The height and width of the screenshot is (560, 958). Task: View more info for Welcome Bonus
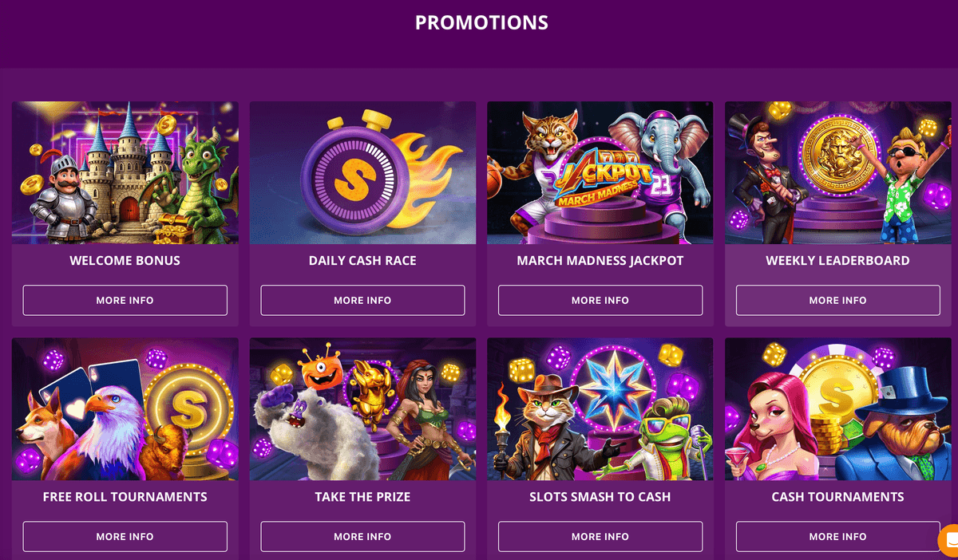coord(125,300)
